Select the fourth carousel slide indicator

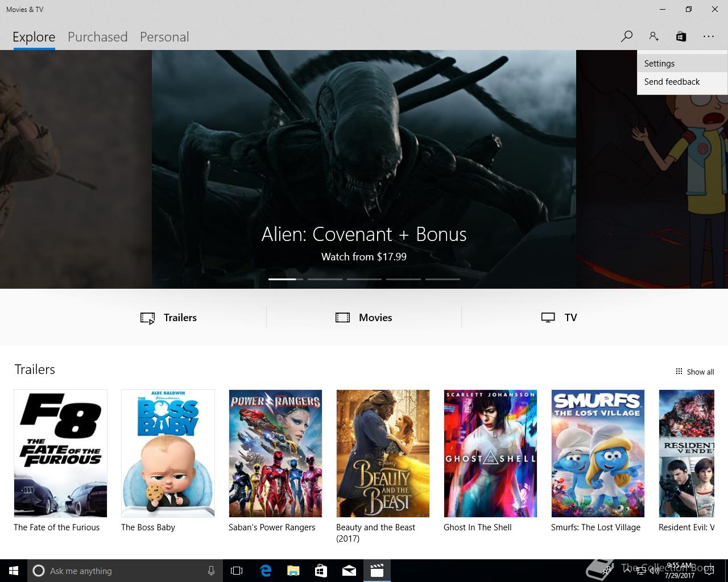click(403, 279)
